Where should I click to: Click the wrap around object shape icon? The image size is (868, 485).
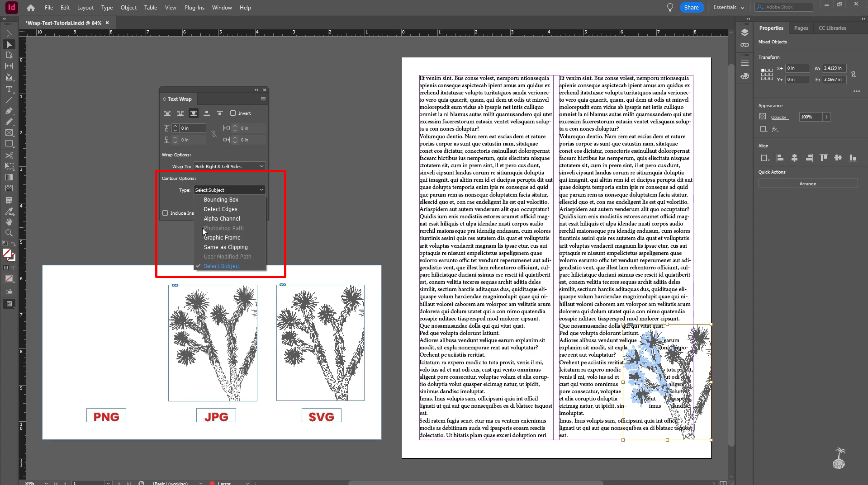tap(193, 113)
